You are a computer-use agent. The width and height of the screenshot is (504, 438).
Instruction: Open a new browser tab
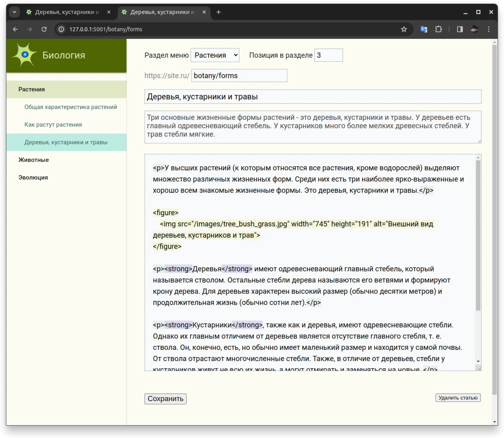point(219,12)
